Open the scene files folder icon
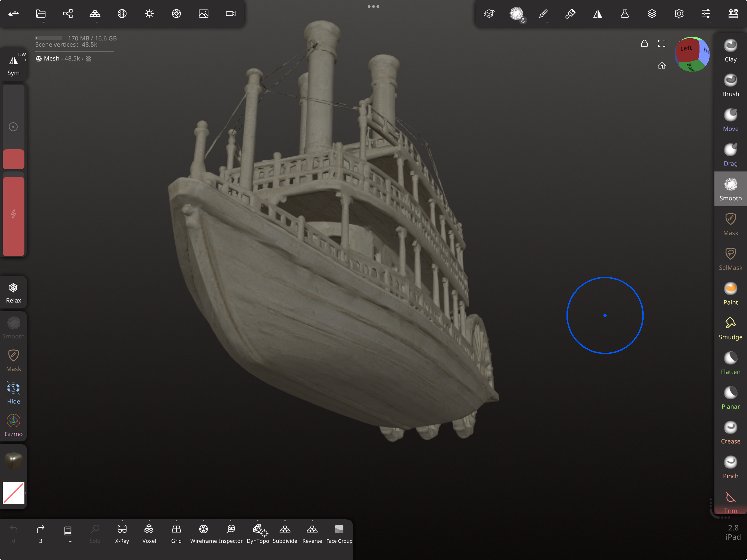 tap(41, 14)
